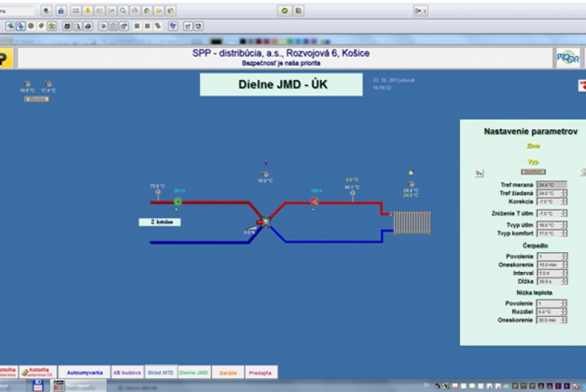Adjust the Tref žiadaná stepper

coord(564,193)
